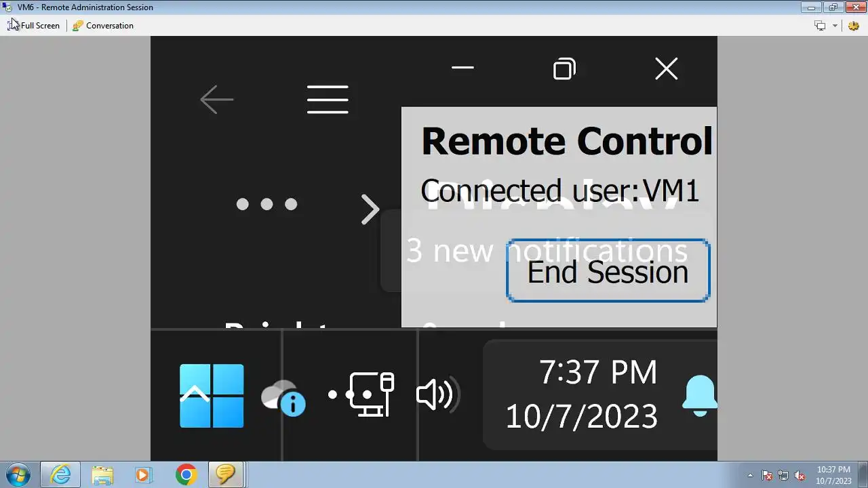
Task: Open the OneDrive cloud info icon
Action: click(283, 397)
